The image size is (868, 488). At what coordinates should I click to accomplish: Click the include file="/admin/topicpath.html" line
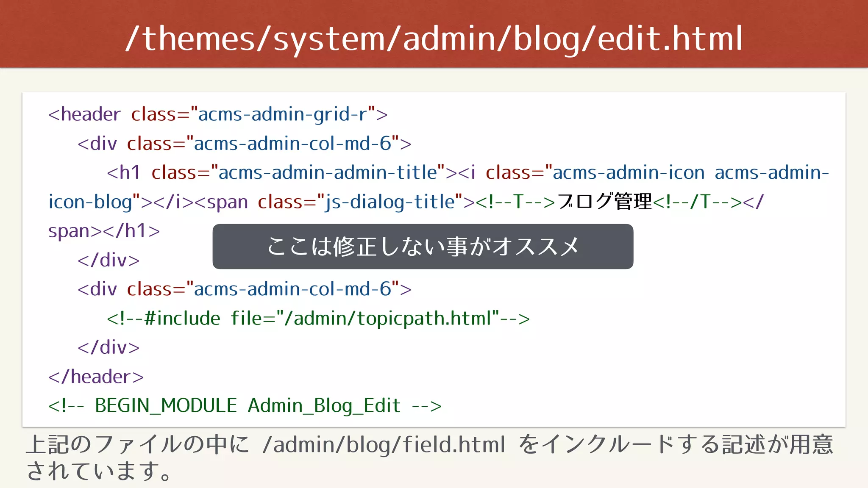318,318
